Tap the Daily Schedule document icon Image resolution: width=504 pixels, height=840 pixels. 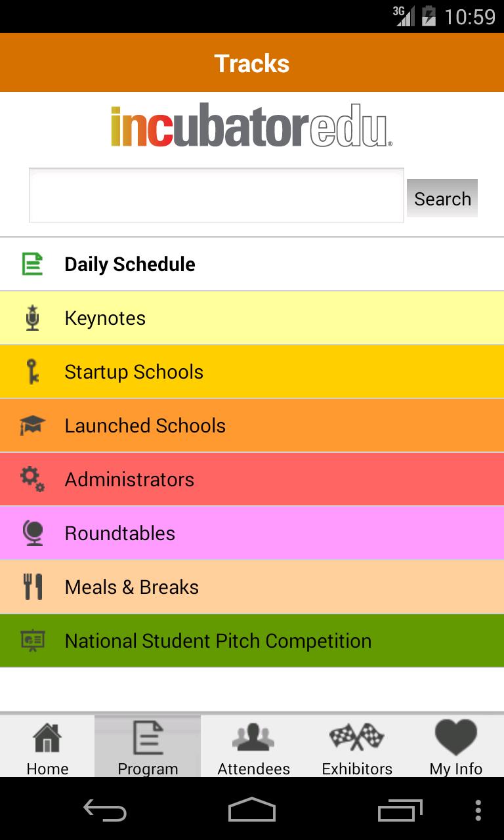pos(32,264)
